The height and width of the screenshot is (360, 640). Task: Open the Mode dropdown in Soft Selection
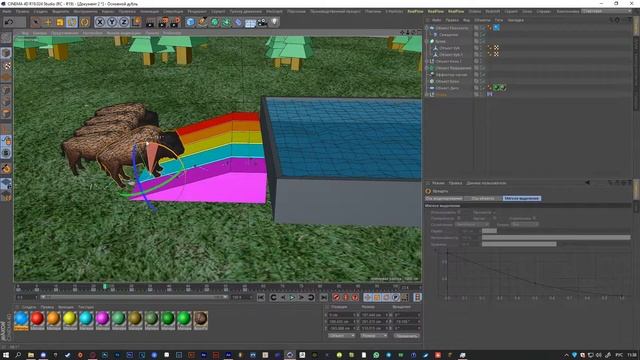pyautogui.click(x=525, y=224)
